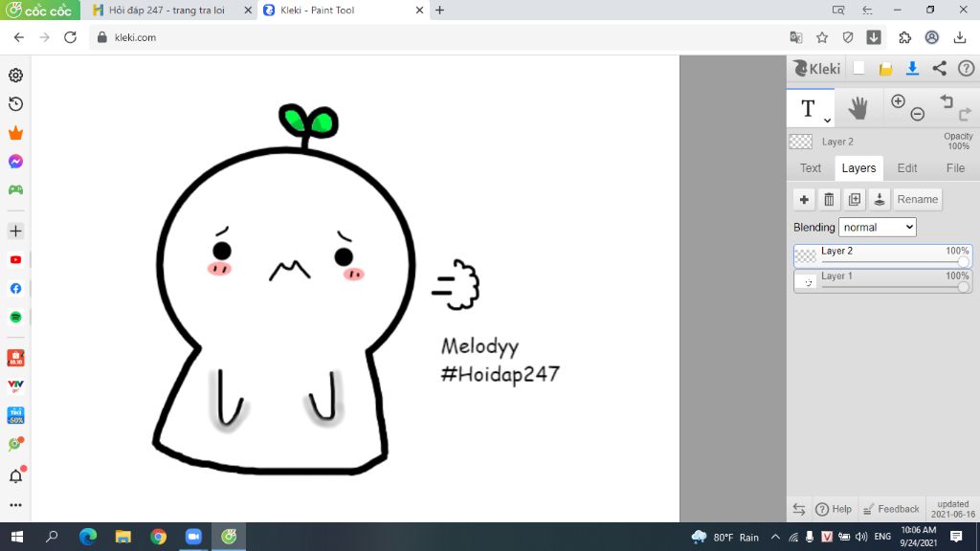980x551 pixels.
Task: Undo the last action in Kleki
Action: click(x=947, y=101)
